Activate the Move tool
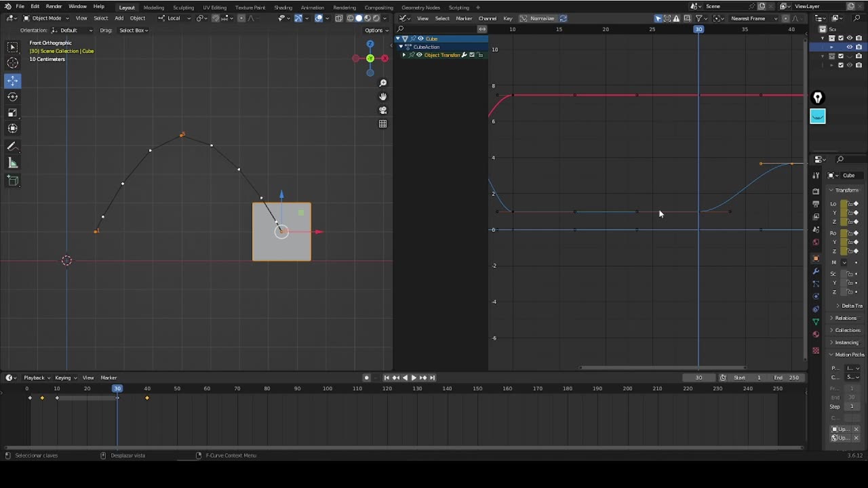868x488 pixels. [x=12, y=81]
